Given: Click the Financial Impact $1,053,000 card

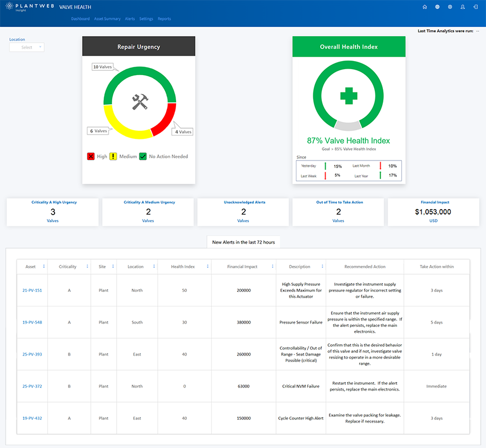Looking at the screenshot, I should (x=434, y=212).
